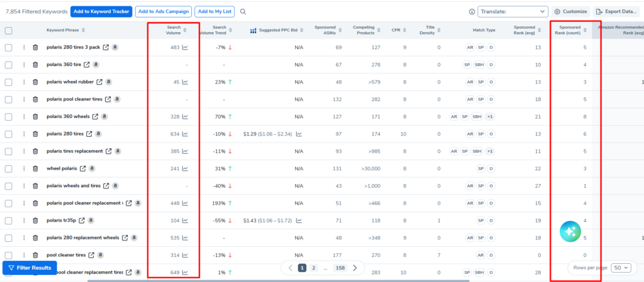Screen dimensions: 644x282
Task: Delete the polaris tires replacement row
Action: (x=35, y=151)
